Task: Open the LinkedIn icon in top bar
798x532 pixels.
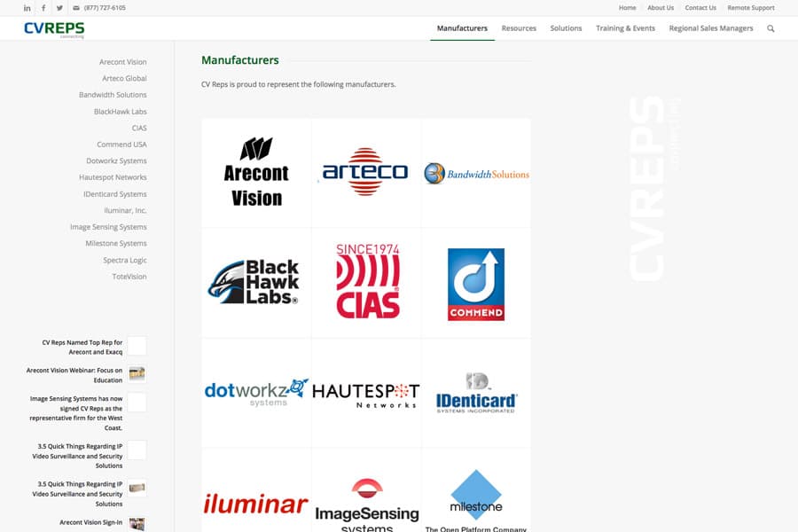Action: click(x=27, y=8)
